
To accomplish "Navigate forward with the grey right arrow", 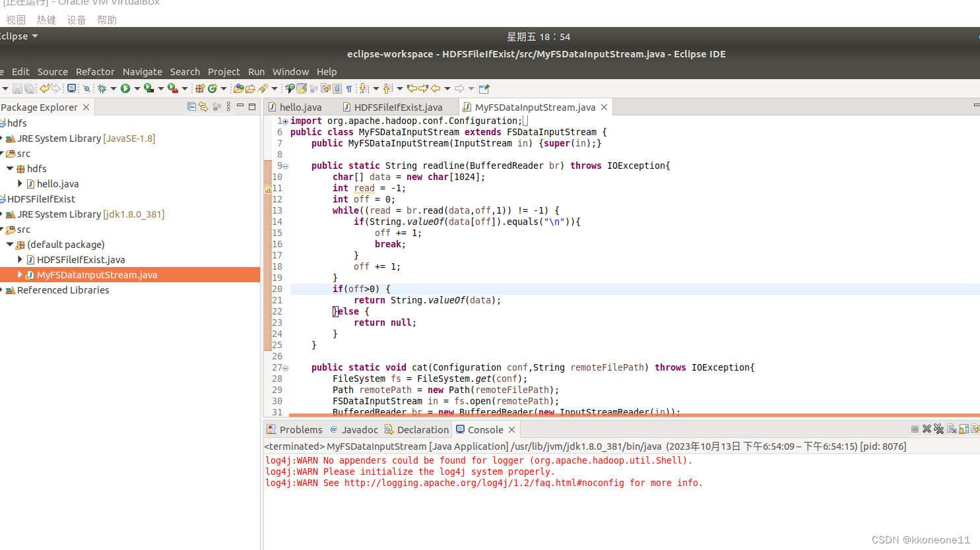I will (x=459, y=88).
